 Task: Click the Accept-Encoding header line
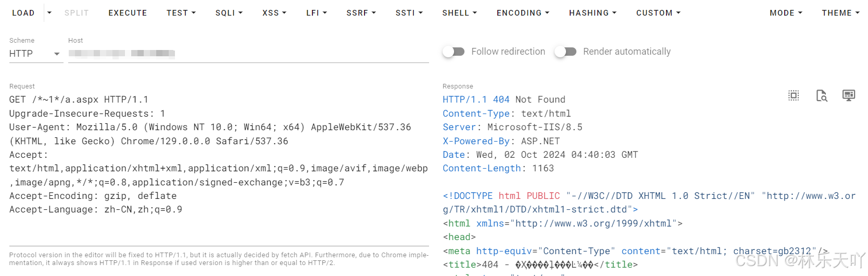[93, 196]
